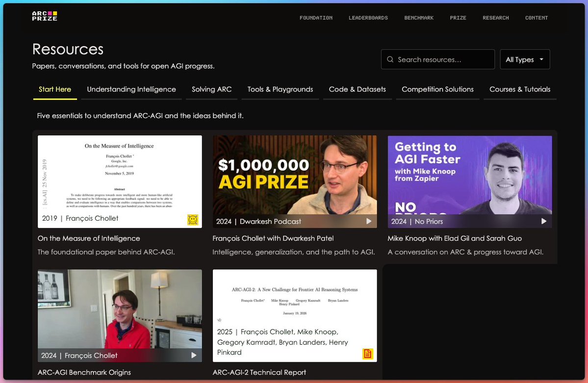Click Mike Knoop with Elad Gil title

coord(455,238)
